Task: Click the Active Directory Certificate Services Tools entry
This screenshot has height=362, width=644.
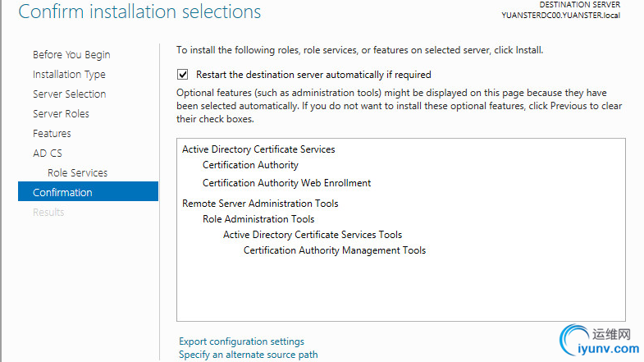Action: (313, 235)
